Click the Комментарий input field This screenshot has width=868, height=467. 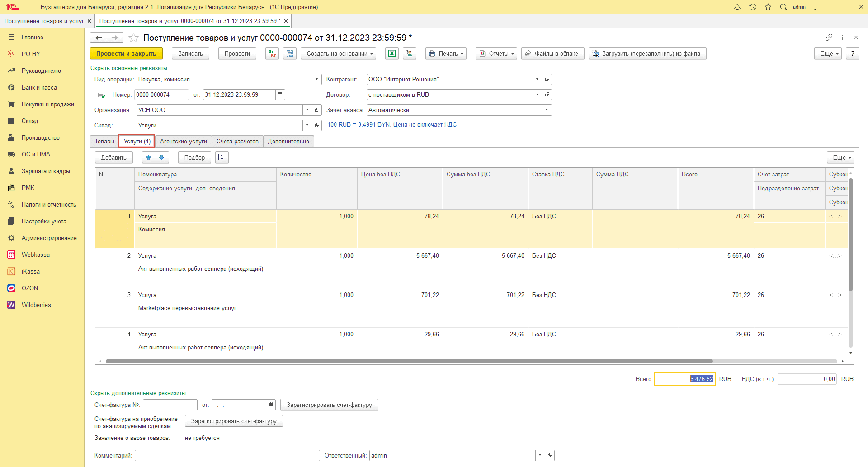pyautogui.click(x=227, y=455)
